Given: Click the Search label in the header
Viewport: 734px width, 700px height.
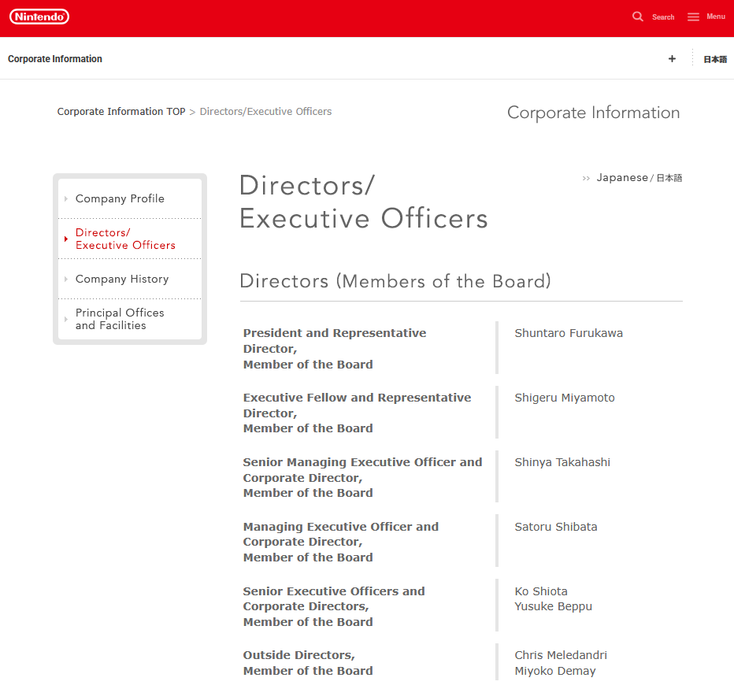Looking at the screenshot, I should pyautogui.click(x=663, y=17).
